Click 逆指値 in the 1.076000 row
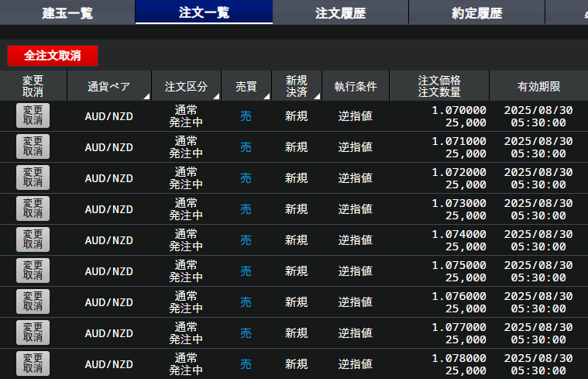The width and height of the screenshot is (588, 379). 356,302
